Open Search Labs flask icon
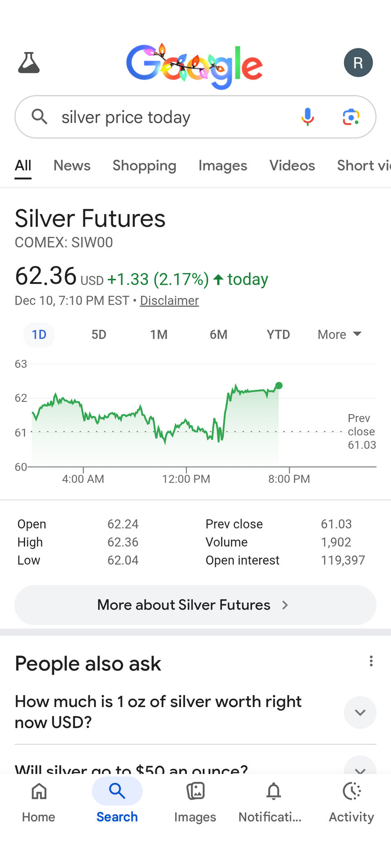This screenshot has width=391, height=868. 29,62
